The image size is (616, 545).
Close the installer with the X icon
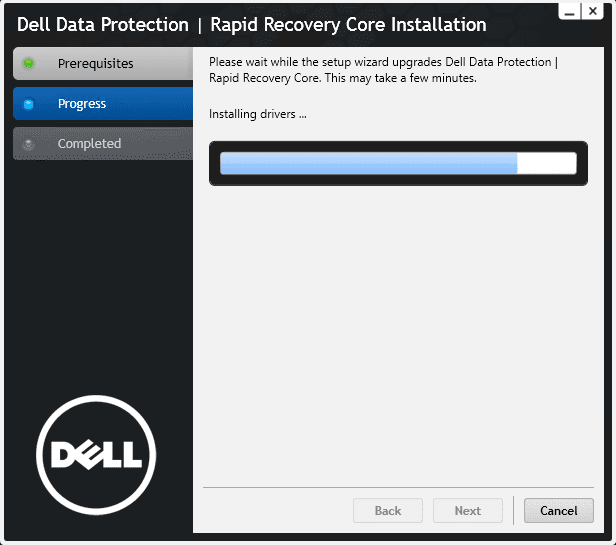pos(593,12)
